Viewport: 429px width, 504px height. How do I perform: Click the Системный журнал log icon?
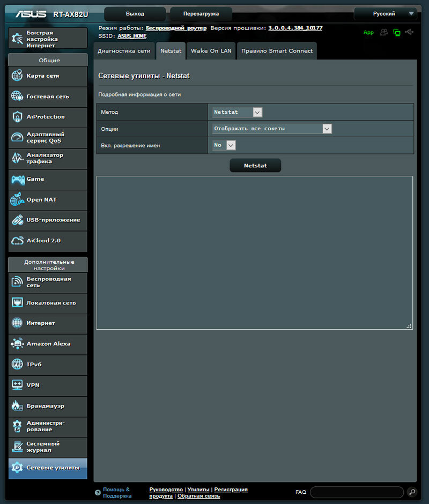17,447
